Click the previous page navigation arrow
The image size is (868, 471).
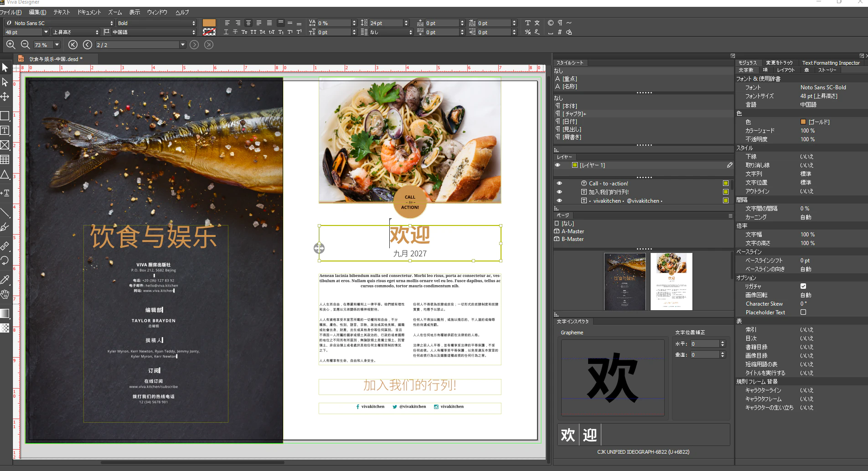tap(88, 45)
